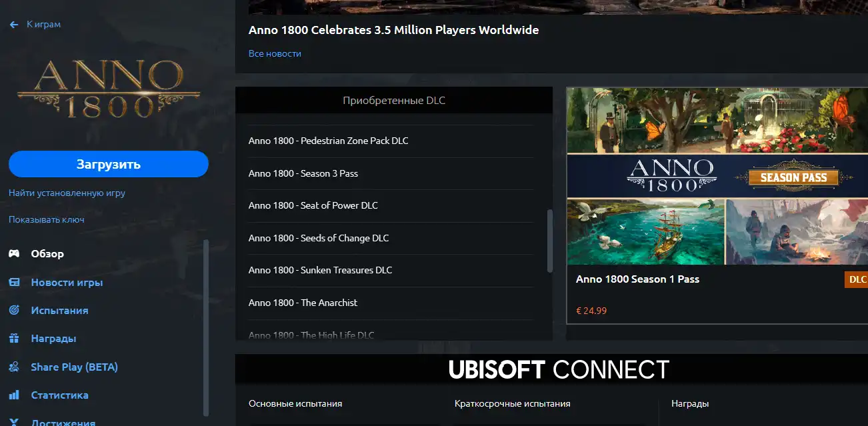The image size is (868, 426).
Task: Click the Испытания target icon
Action: 14,311
